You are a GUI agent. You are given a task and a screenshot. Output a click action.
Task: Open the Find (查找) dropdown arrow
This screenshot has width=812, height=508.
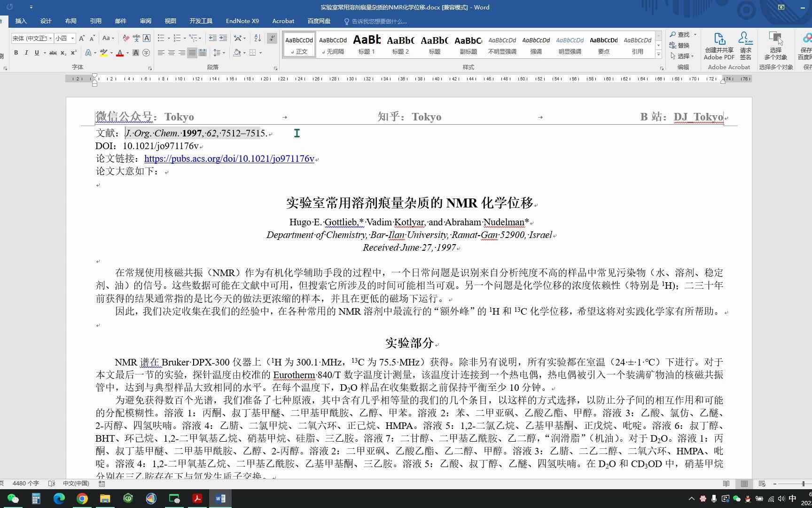tap(695, 34)
